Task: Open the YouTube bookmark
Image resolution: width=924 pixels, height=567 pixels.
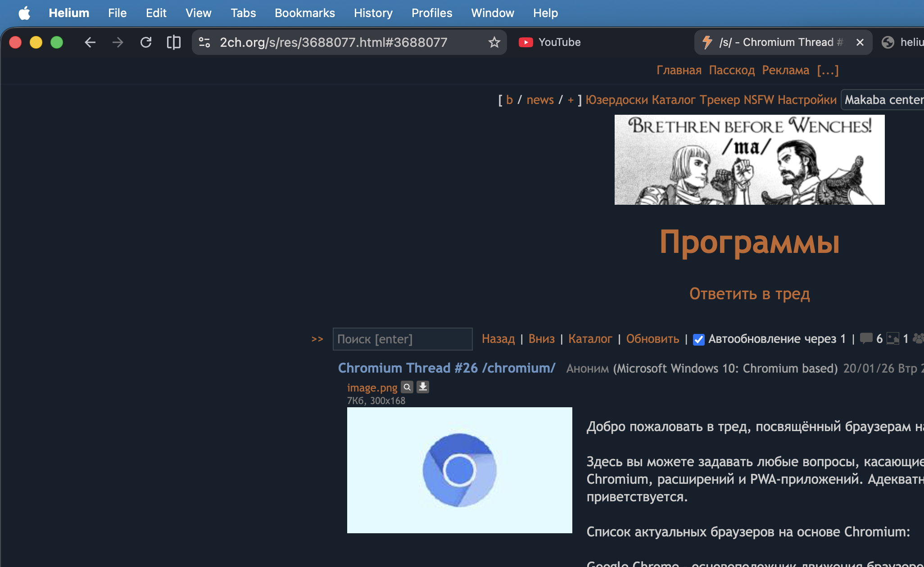Action: pos(550,42)
